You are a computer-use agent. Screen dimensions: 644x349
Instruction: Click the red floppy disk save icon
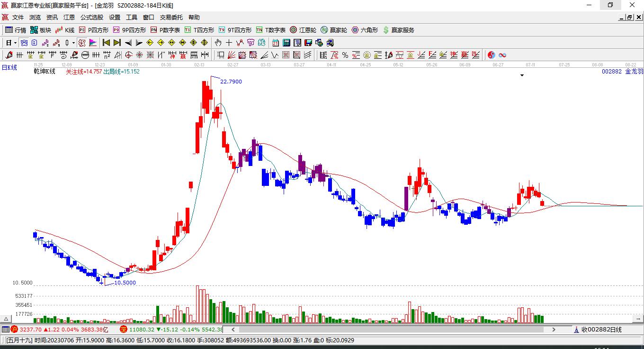point(308,43)
